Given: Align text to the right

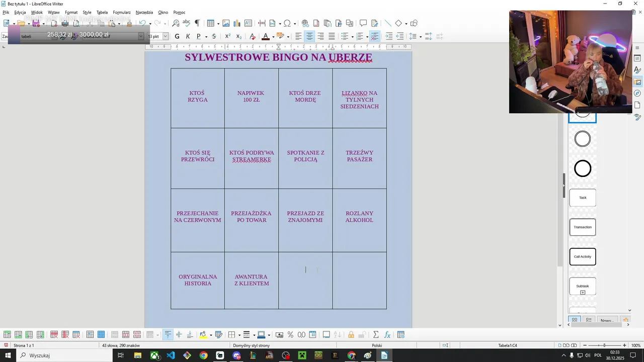Looking at the screenshot, I should 320,36.
